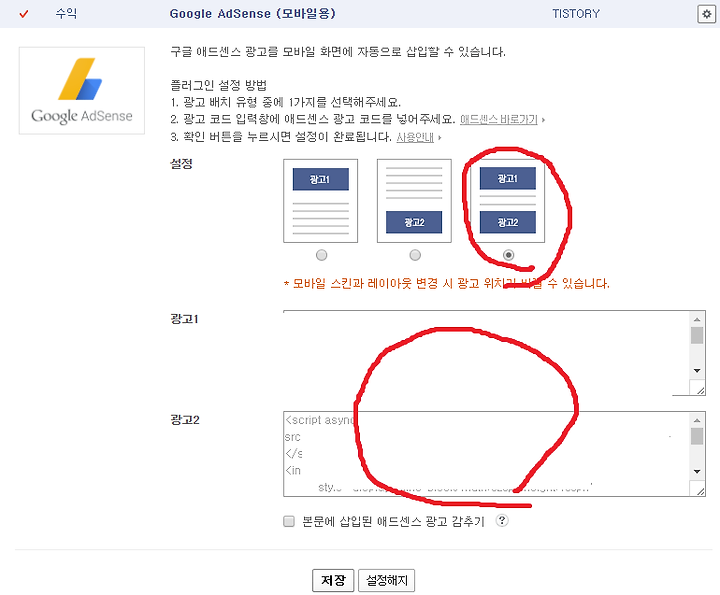Click the 저장 button
This screenshot has width=720, height=595.
click(x=333, y=580)
